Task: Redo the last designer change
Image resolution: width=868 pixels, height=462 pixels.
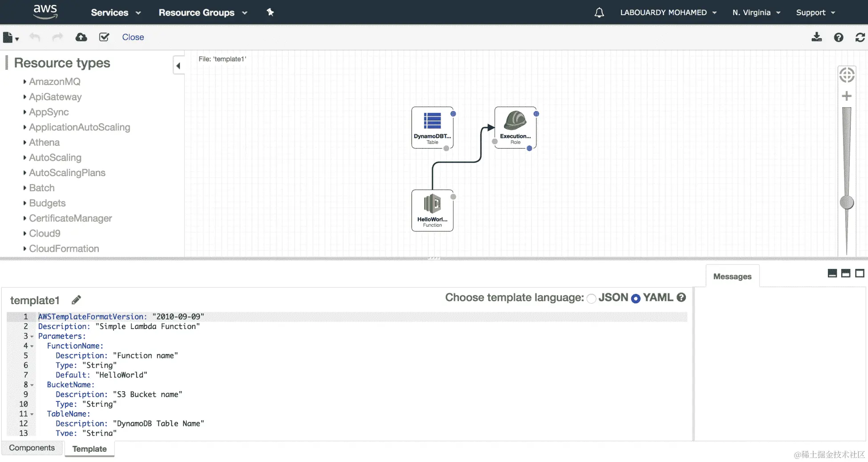Action: point(57,37)
